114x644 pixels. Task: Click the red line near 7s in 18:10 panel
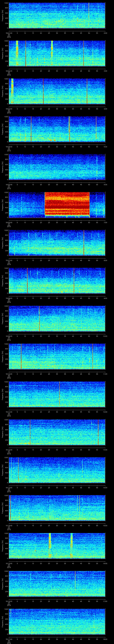click(x=21, y=356)
